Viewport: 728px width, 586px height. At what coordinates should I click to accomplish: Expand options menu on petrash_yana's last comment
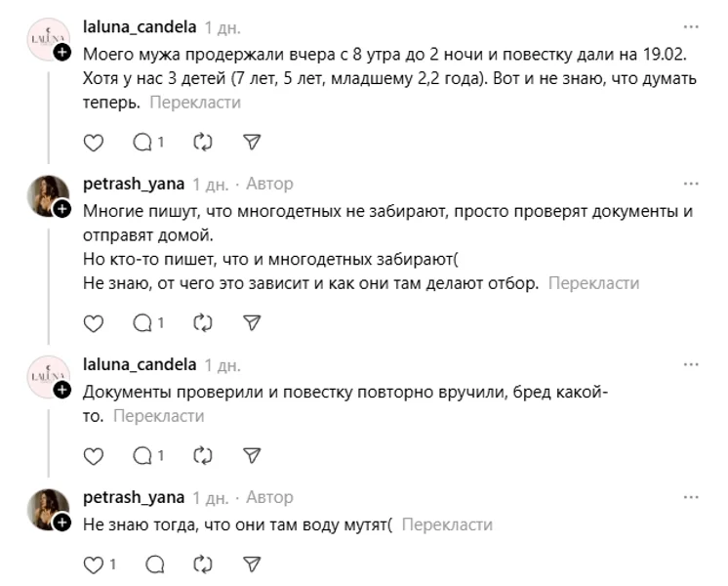692,497
